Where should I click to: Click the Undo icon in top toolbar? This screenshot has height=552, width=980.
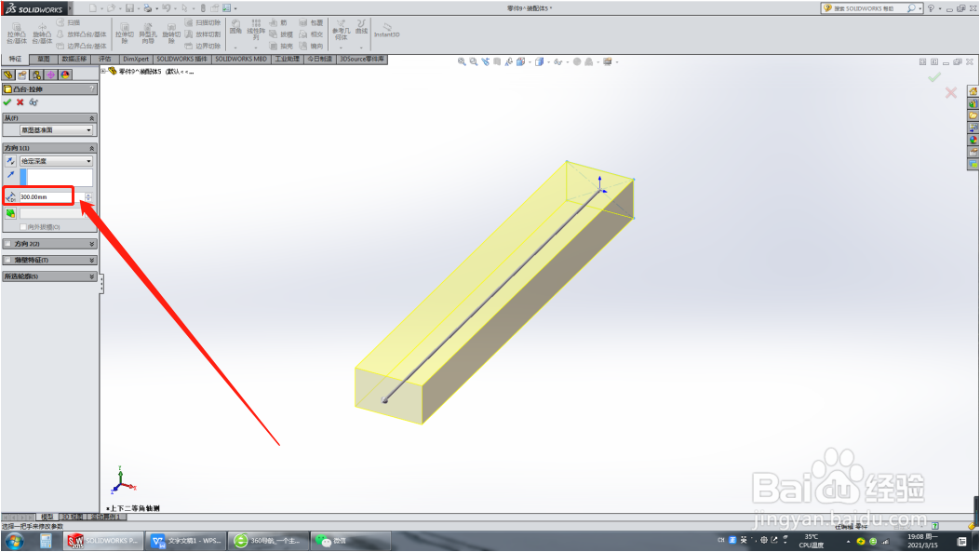[x=167, y=8]
